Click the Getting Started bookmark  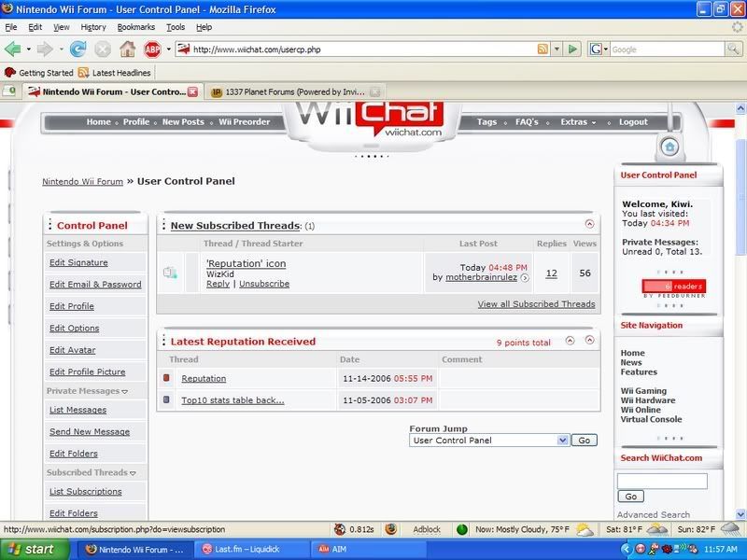tap(38, 73)
